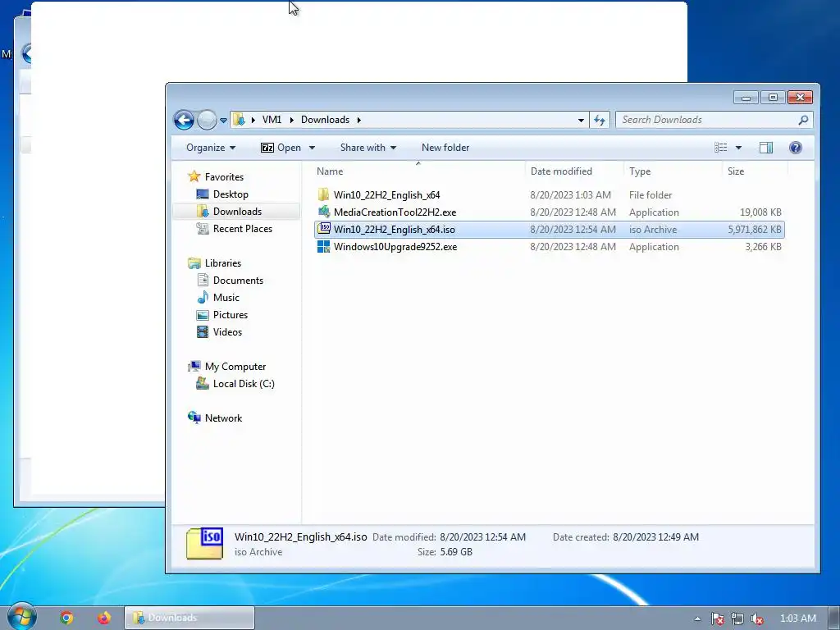Open the Music library

[226, 297]
